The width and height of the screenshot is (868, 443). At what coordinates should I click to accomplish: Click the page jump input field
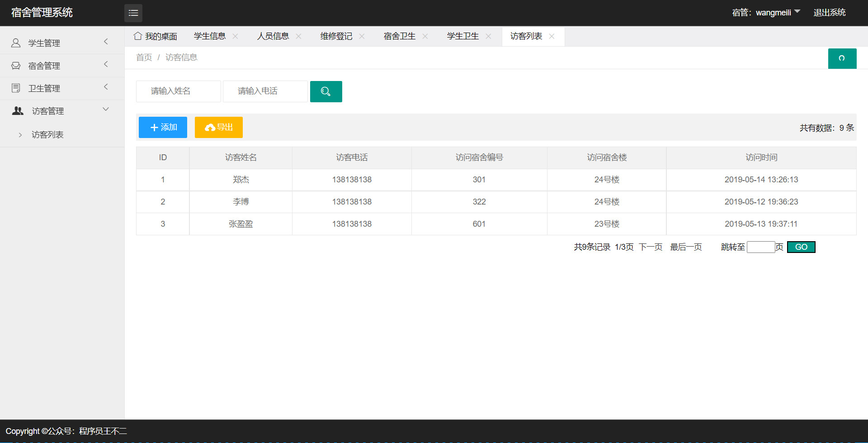click(x=761, y=247)
